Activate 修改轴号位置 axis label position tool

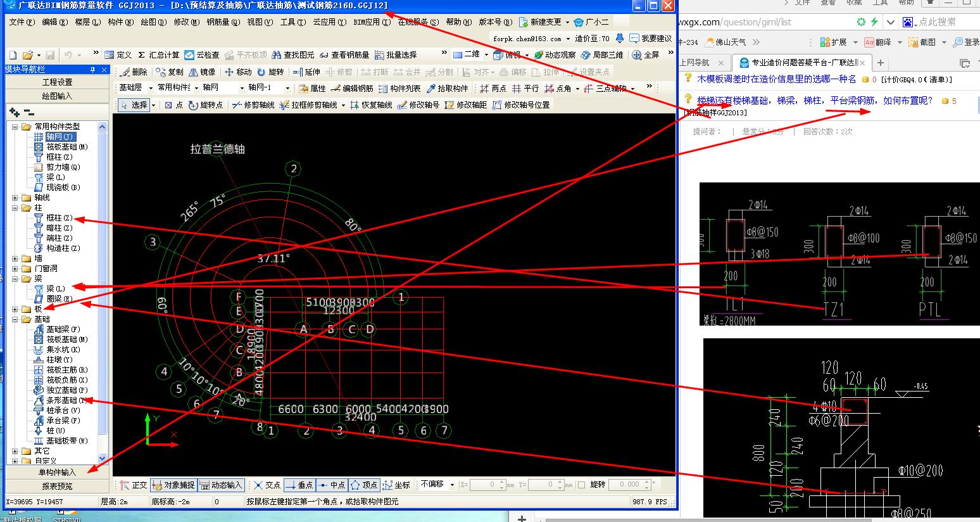click(520, 105)
